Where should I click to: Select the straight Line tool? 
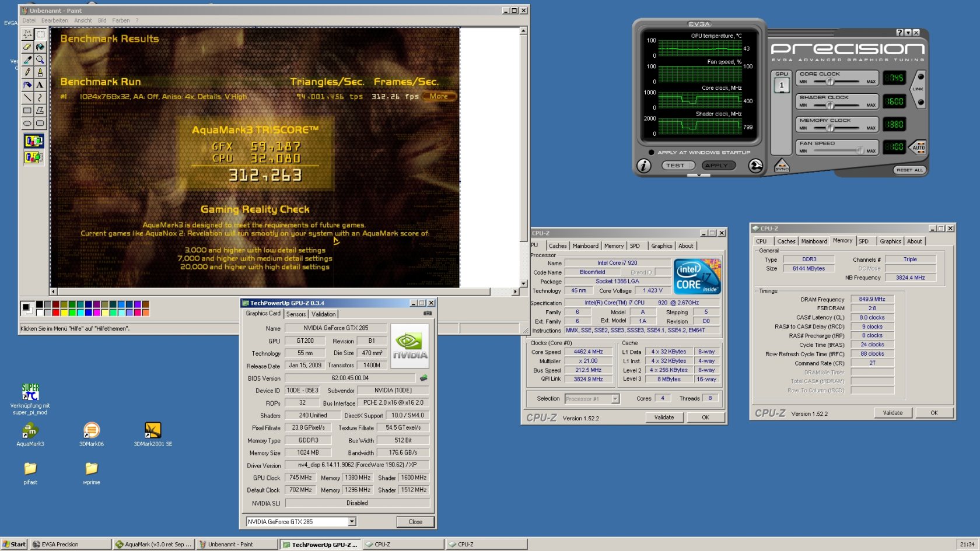[x=27, y=98]
